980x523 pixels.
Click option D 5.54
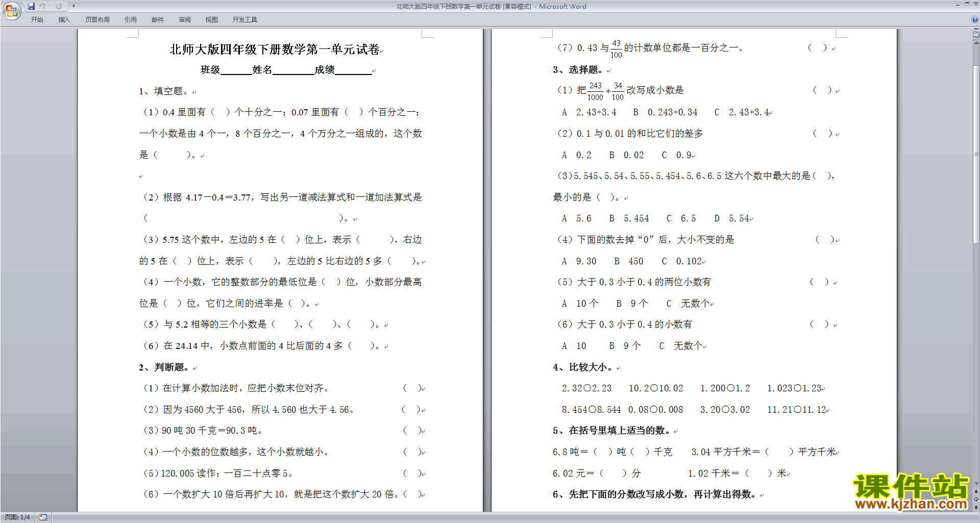coord(731,218)
